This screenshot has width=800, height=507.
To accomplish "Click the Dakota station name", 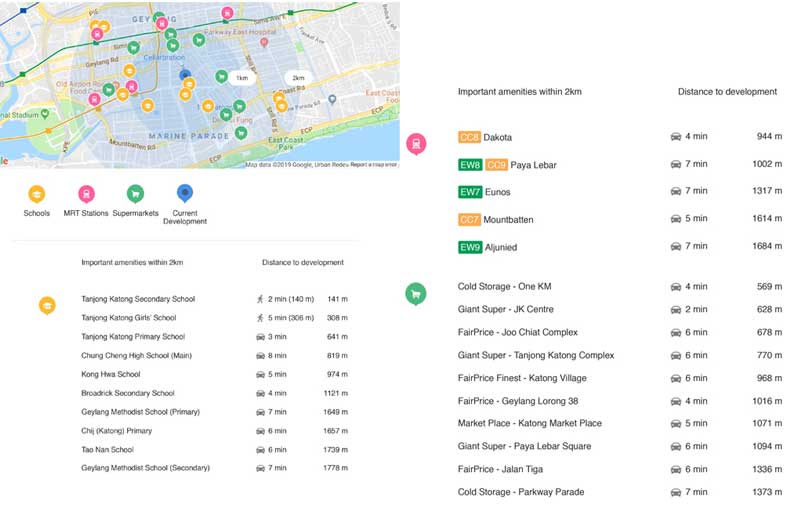I will pos(497,137).
